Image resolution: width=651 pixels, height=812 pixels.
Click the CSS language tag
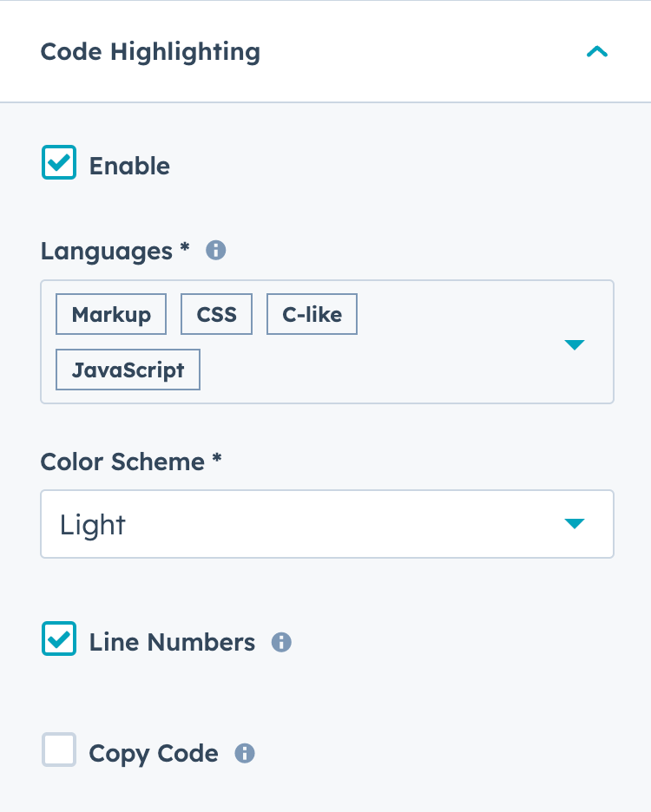[216, 314]
